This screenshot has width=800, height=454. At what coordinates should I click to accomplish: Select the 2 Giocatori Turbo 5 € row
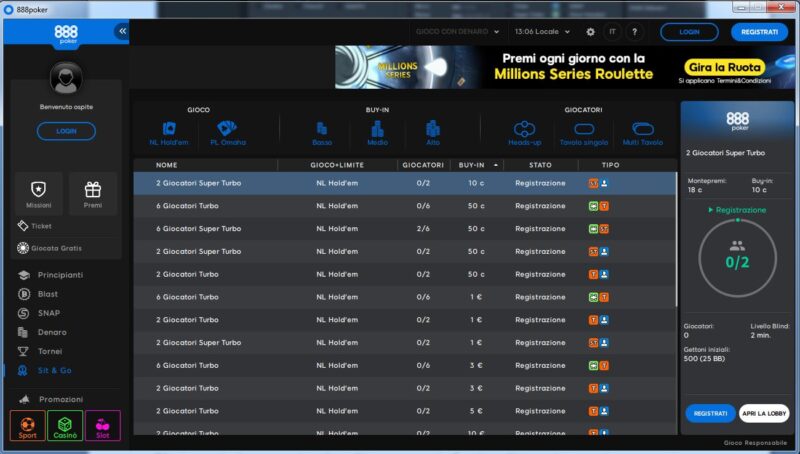[405, 411]
